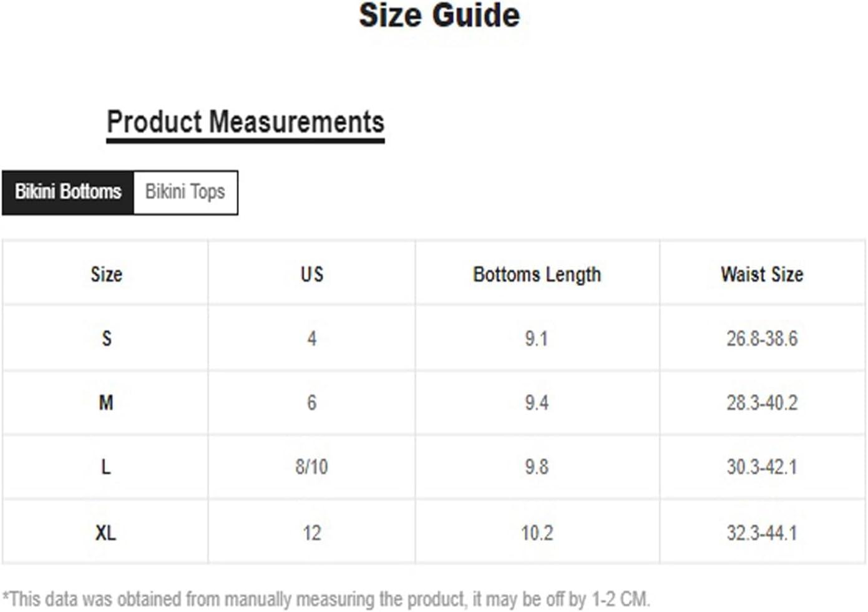868x612 pixels.
Task: Click the Size Guide title
Action: [439, 16]
